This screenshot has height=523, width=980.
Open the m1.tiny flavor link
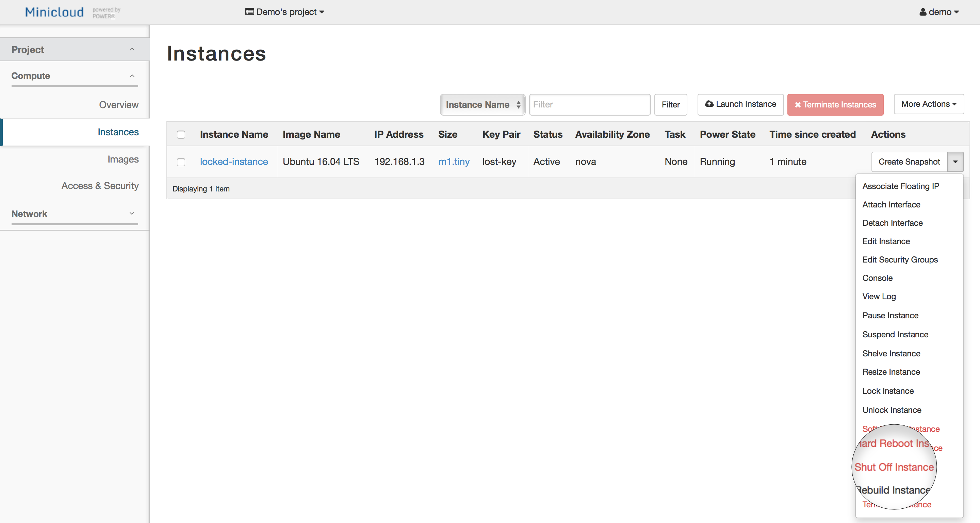tap(454, 162)
